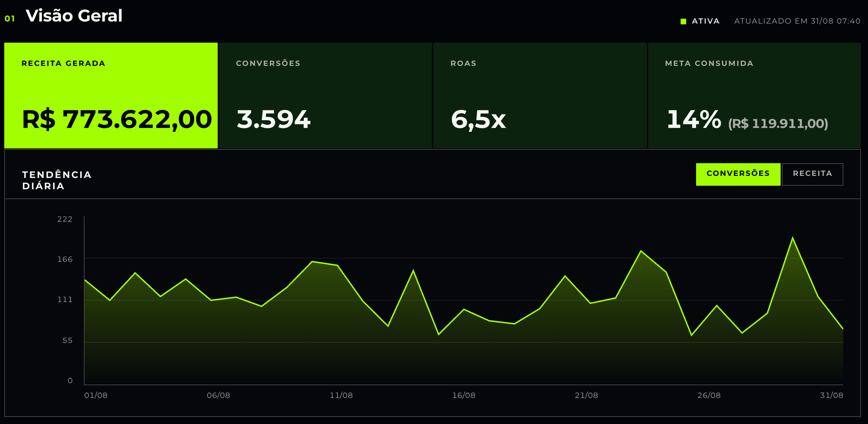Open the Meta Consumida card
Screen dimensions: 868x424
pos(754,96)
